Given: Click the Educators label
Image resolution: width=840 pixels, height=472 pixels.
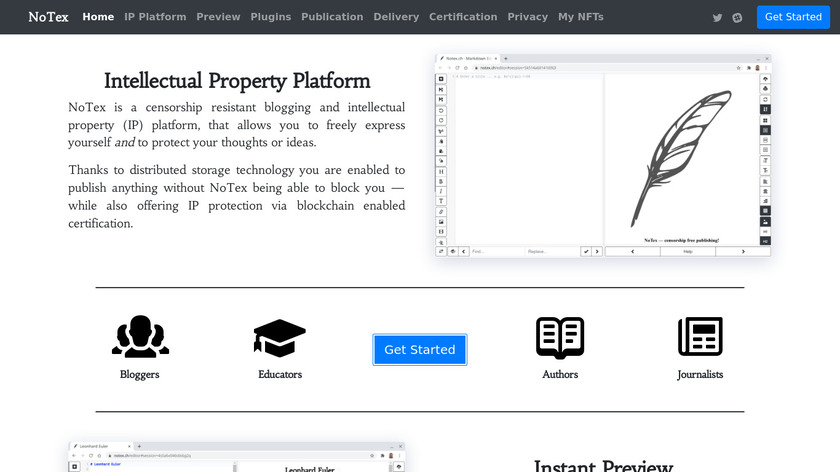Looking at the screenshot, I should pyautogui.click(x=280, y=374).
